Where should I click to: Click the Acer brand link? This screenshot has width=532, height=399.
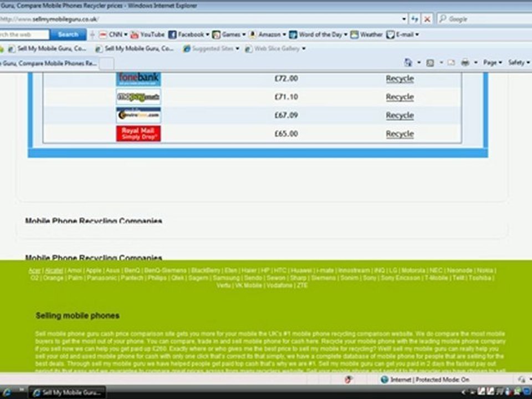point(34,271)
